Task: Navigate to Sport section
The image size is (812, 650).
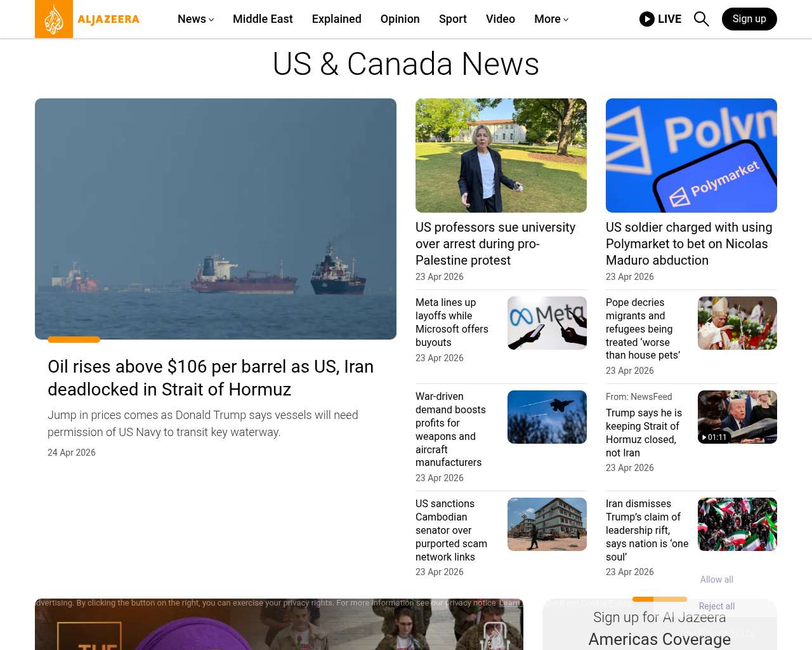Action: (453, 19)
